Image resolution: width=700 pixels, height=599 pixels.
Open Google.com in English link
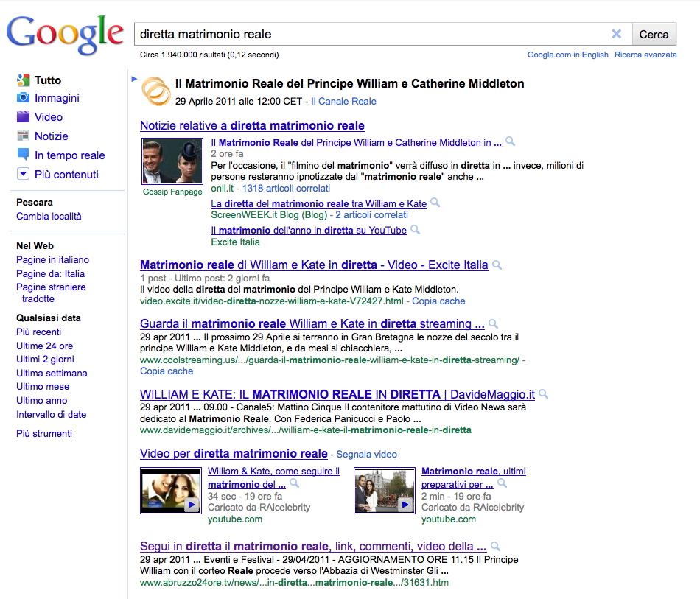(567, 55)
